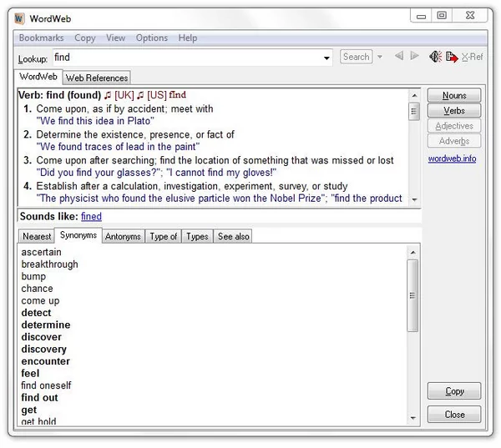Select synonym 'come up'
Viewport: 501px width, 448px height.
tap(40, 301)
